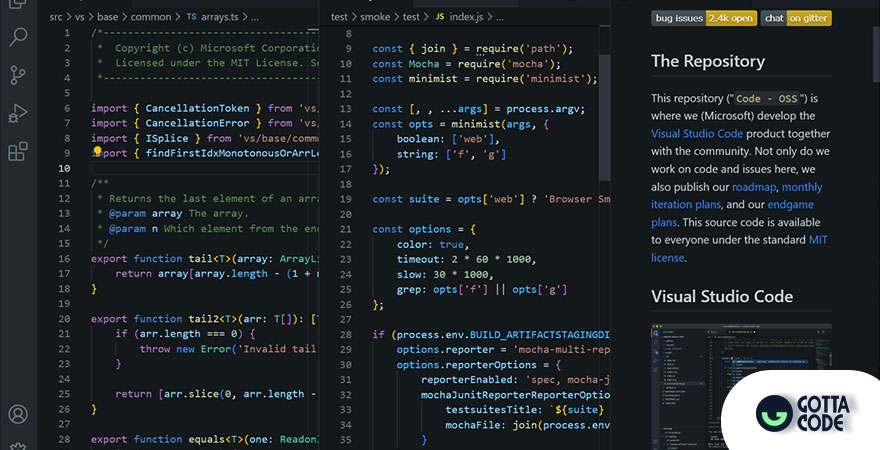
Task: Click 'color: true,' on line 22
Action: (433, 245)
